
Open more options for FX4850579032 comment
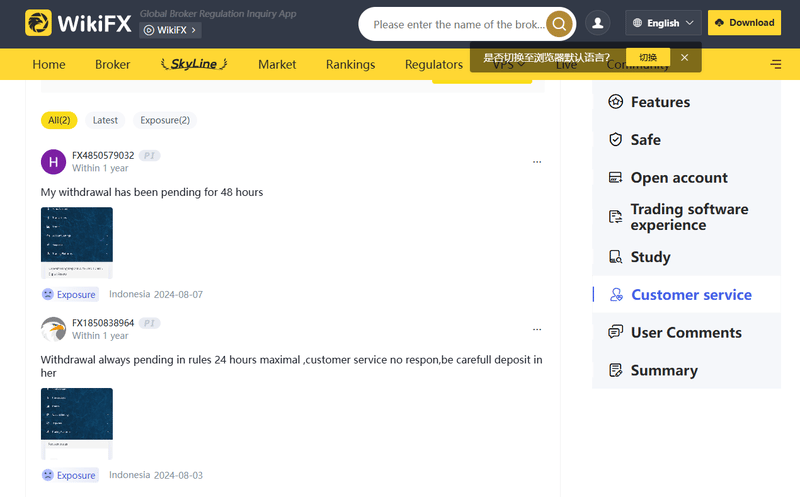coord(537,162)
